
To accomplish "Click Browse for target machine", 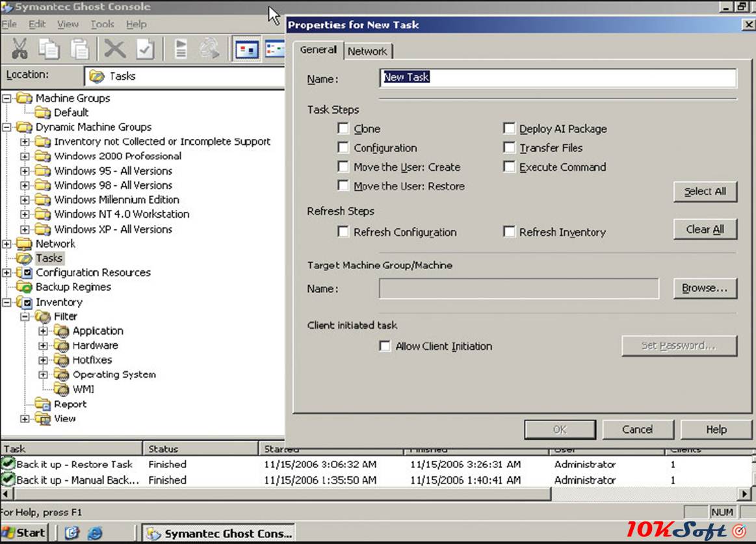I will [x=705, y=288].
